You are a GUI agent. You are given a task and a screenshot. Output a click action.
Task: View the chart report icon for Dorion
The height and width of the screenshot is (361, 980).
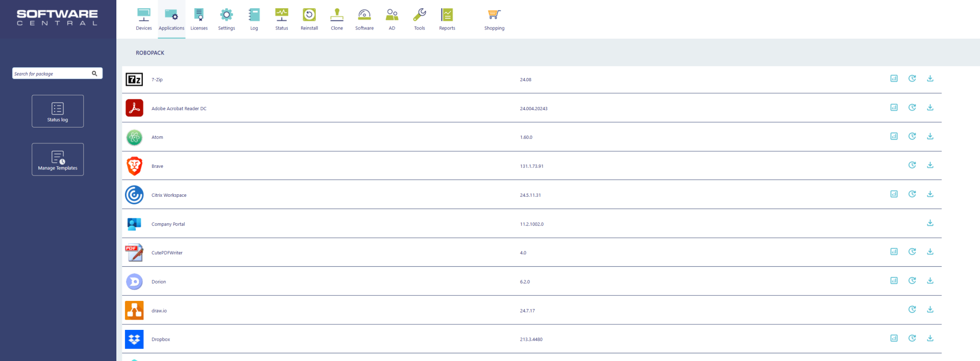click(894, 281)
